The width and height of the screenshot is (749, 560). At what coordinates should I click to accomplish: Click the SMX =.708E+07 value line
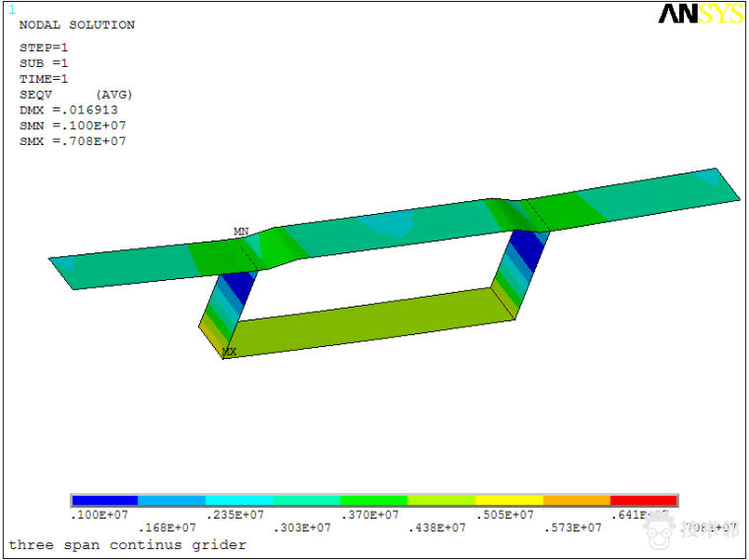click(73, 142)
